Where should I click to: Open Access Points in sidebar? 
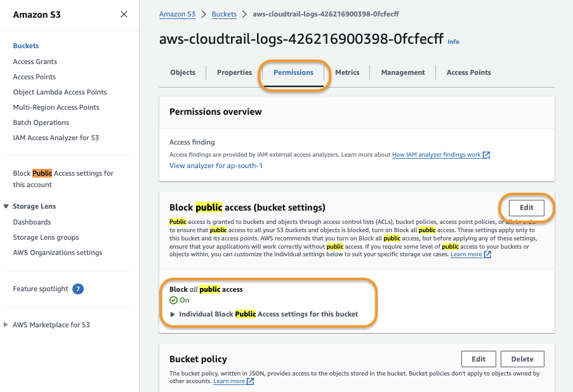tap(34, 77)
